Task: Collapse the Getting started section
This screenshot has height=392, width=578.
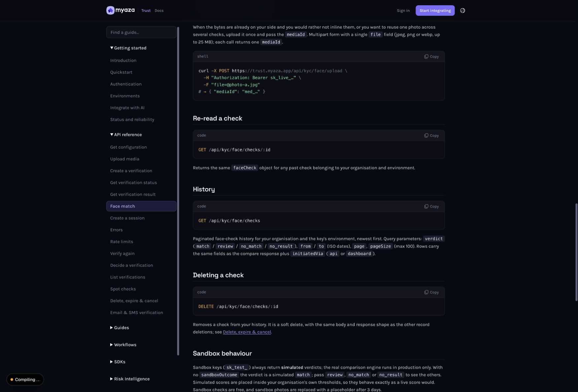Action: coord(128,48)
